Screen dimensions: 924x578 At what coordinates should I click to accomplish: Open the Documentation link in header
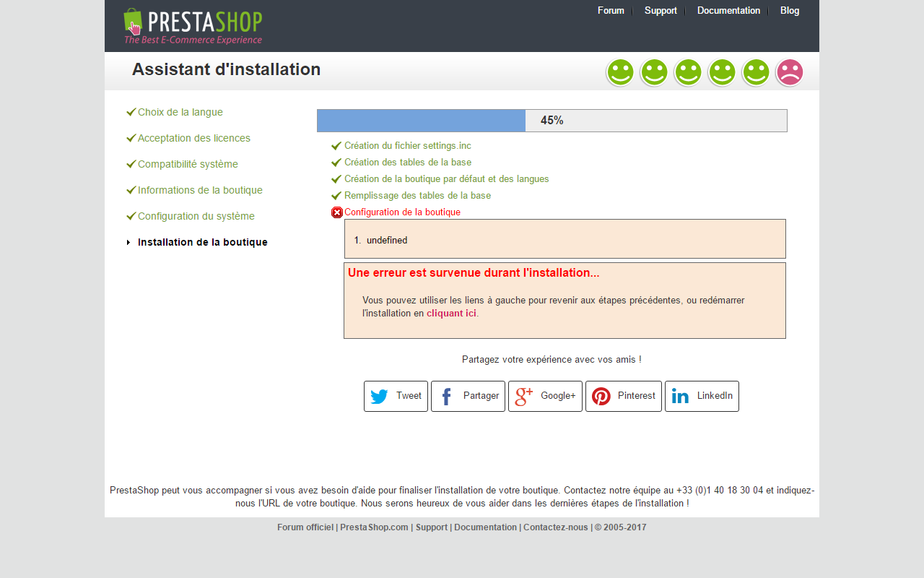pos(728,11)
